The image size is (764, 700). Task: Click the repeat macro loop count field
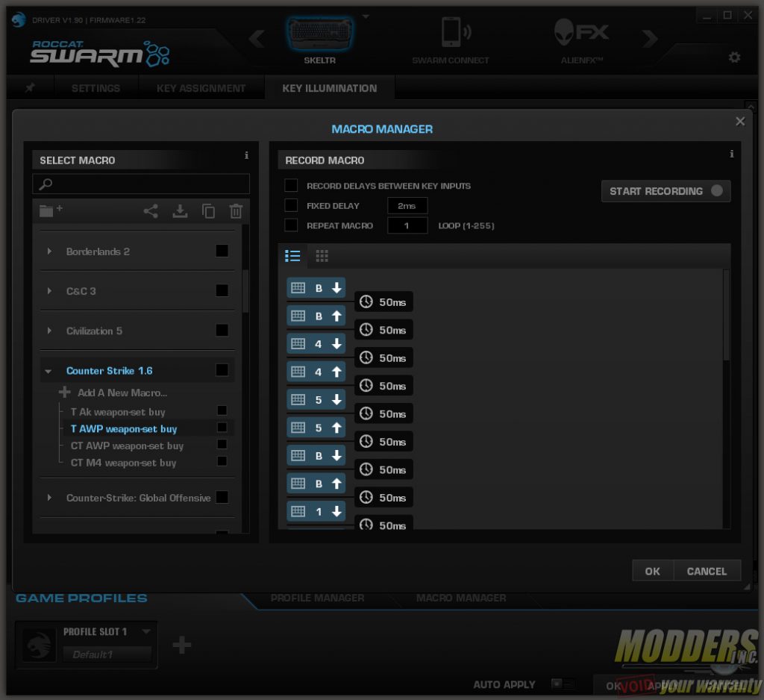[x=407, y=225]
